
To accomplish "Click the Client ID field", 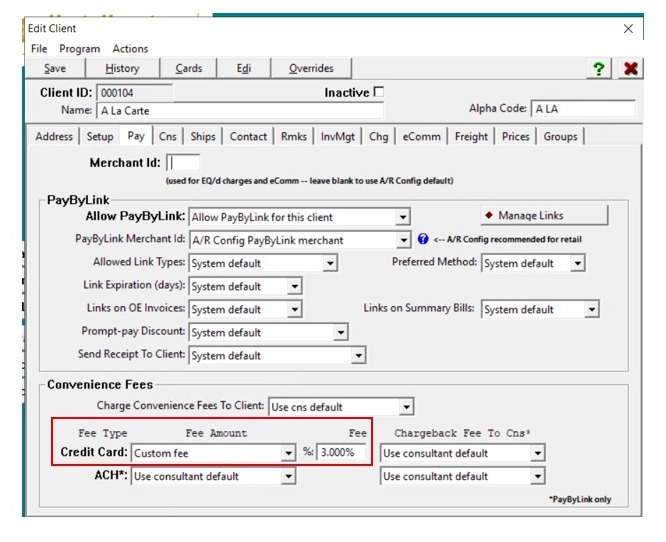I will [134, 93].
